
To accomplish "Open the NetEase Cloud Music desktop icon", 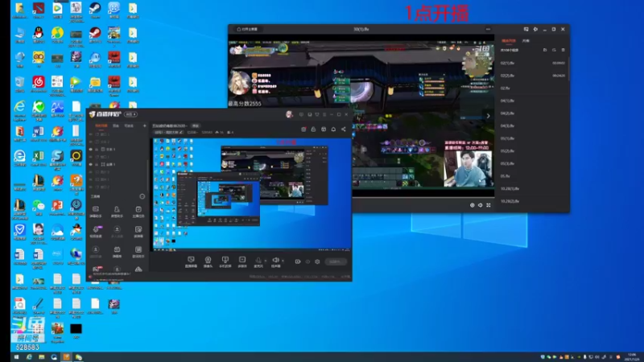I will click(x=38, y=84).
